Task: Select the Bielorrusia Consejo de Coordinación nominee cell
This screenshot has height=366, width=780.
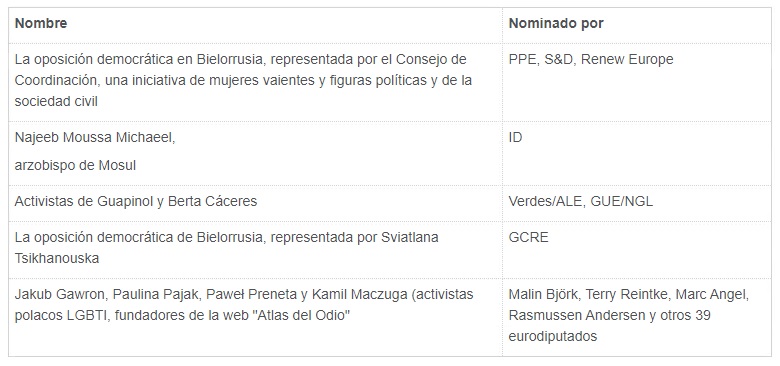Action: point(255,81)
